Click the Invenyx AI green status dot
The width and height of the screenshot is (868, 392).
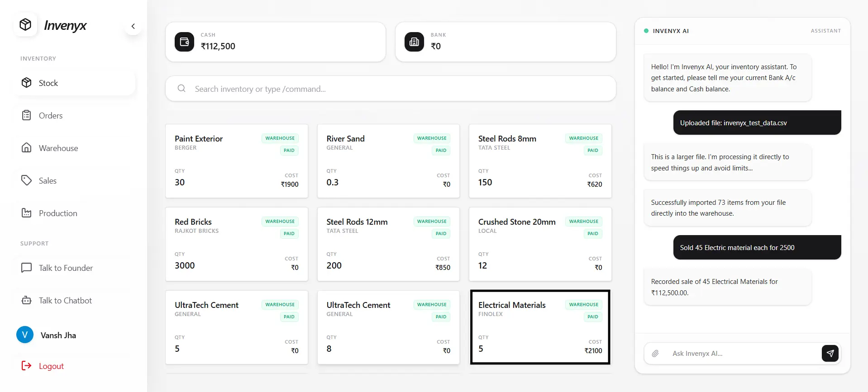coord(646,31)
